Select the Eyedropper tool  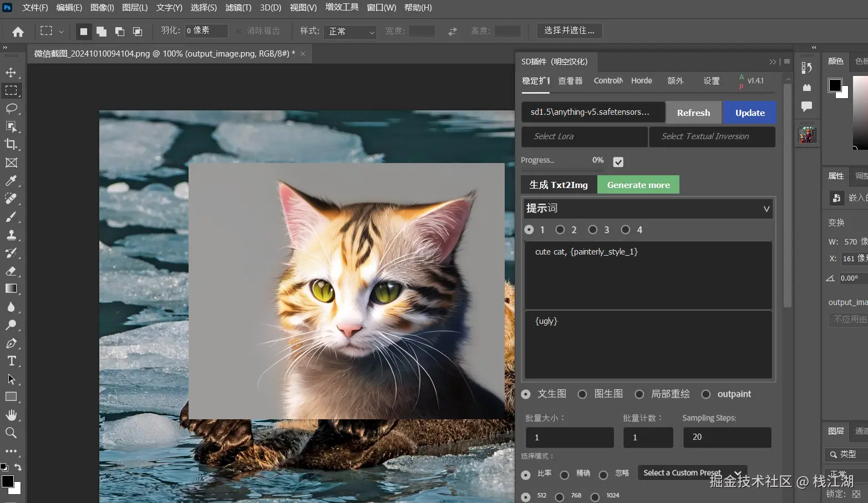coord(11,181)
